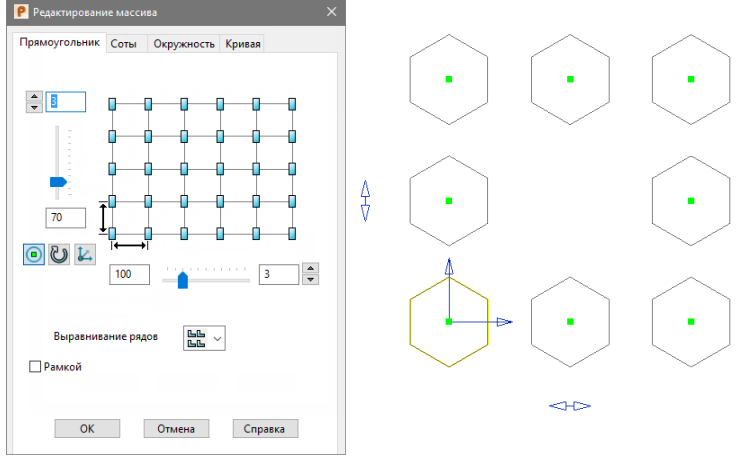Click the horizontal spacing double-arrow handle in viewport

click(570, 406)
